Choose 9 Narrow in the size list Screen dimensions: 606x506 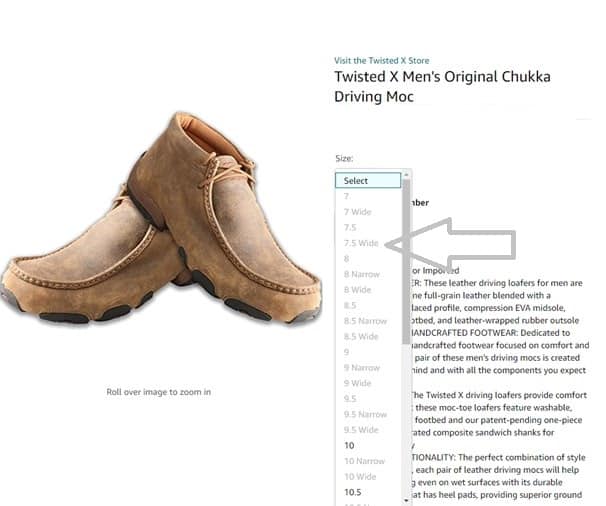coord(369,368)
